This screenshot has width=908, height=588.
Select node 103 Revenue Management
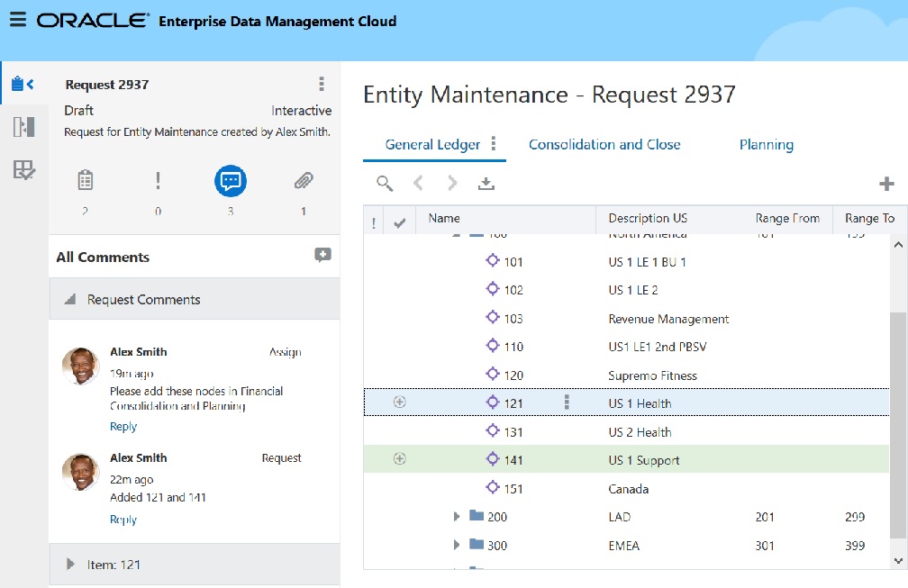[x=626, y=318]
